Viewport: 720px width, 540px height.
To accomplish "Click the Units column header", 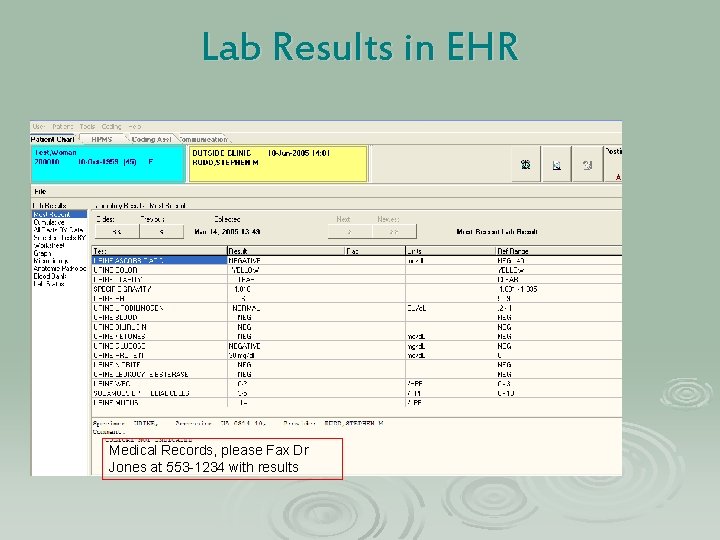I will (450, 251).
